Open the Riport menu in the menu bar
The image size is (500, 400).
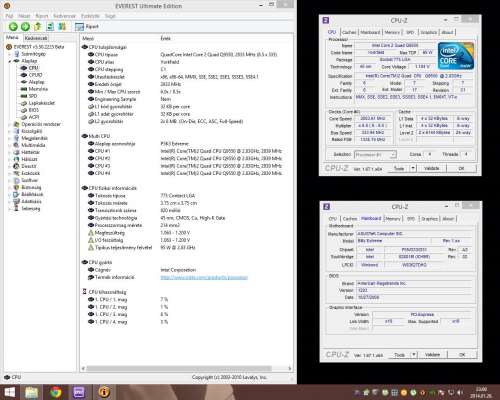pos(42,16)
